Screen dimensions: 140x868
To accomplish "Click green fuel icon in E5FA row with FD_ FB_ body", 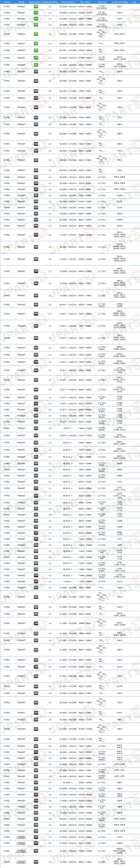I will [x=36, y=34].
